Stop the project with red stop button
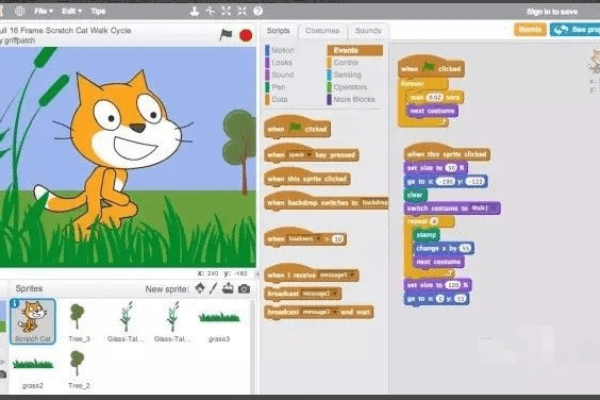This screenshot has width=600, height=400. 246,36
